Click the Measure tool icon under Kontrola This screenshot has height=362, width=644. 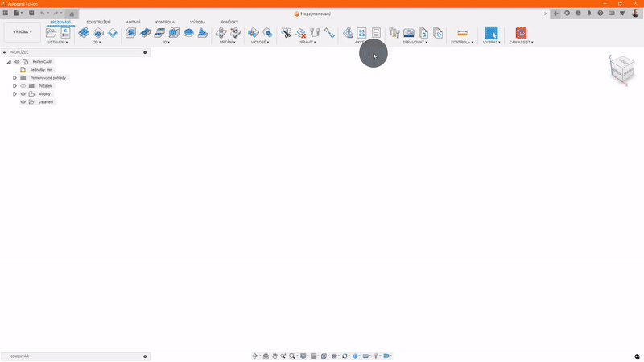tap(462, 33)
